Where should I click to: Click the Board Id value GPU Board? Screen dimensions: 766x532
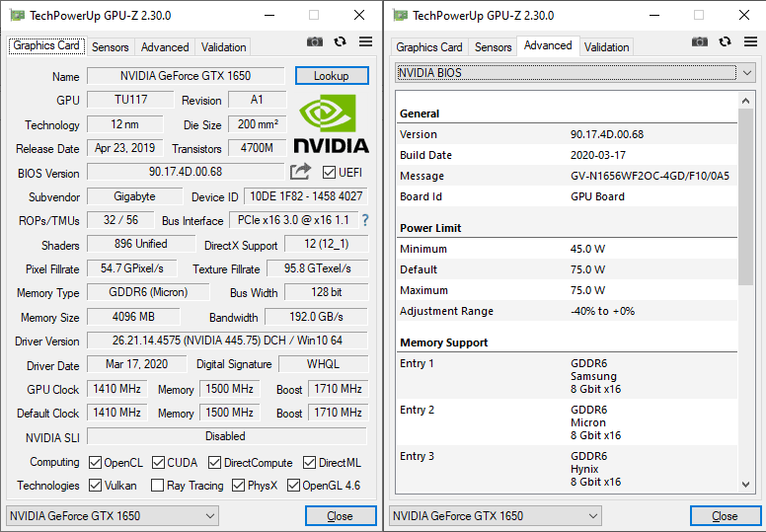coord(597,196)
